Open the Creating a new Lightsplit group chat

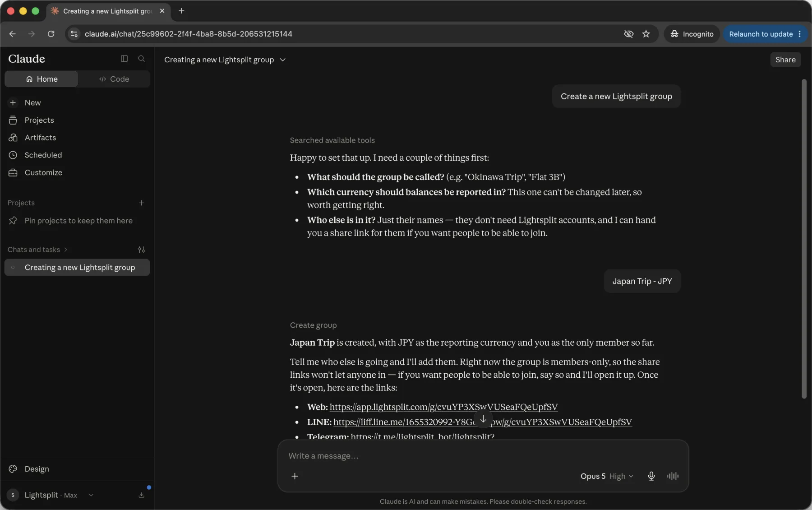coord(77,267)
